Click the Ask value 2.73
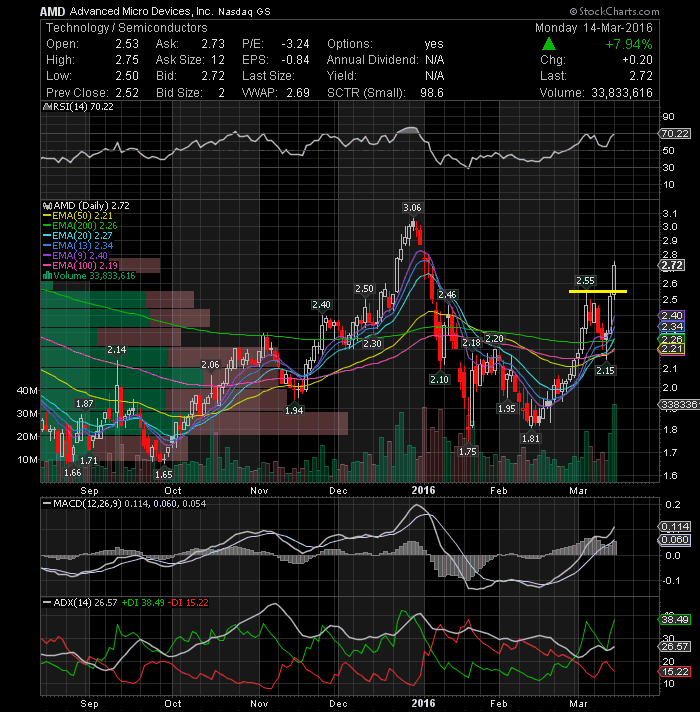The image size is (700, 712). [x=213, y=44]
